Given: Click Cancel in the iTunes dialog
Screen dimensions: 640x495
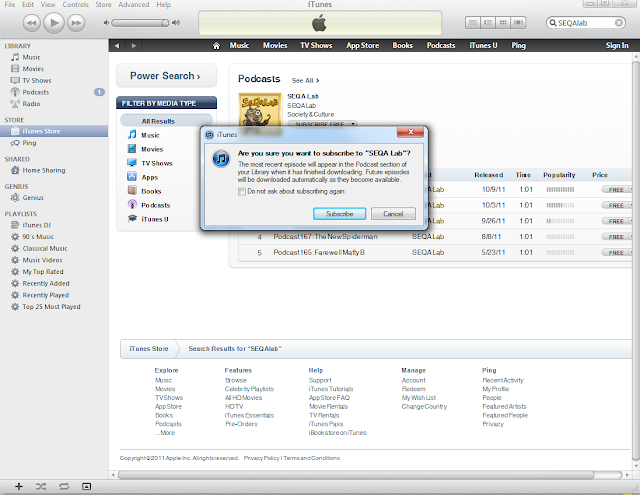Looking at the screenshot, I should coord(393,213).
